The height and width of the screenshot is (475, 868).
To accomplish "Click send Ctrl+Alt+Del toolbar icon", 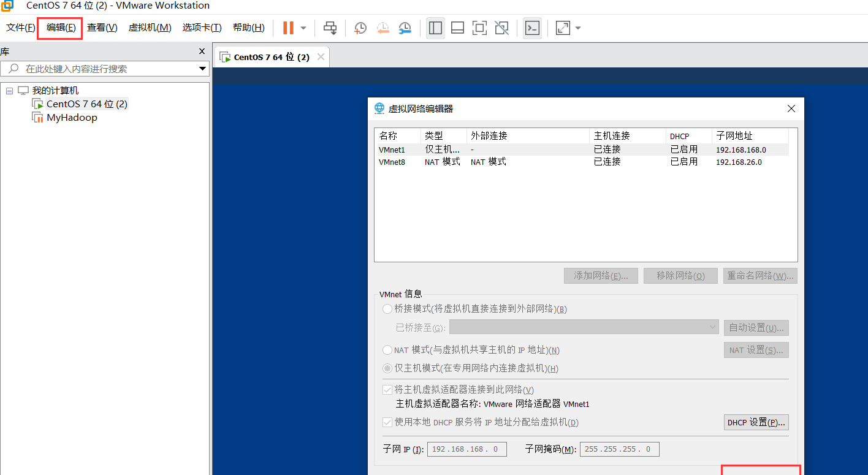I will coord(330,28).
